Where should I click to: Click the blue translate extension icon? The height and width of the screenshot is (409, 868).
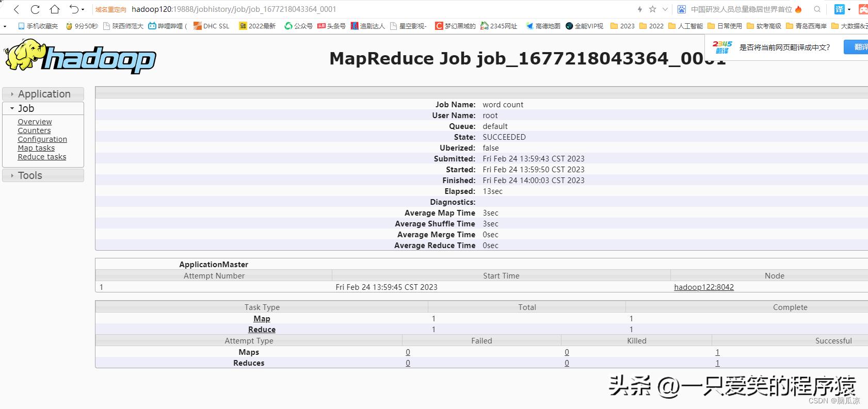(840, 9)
